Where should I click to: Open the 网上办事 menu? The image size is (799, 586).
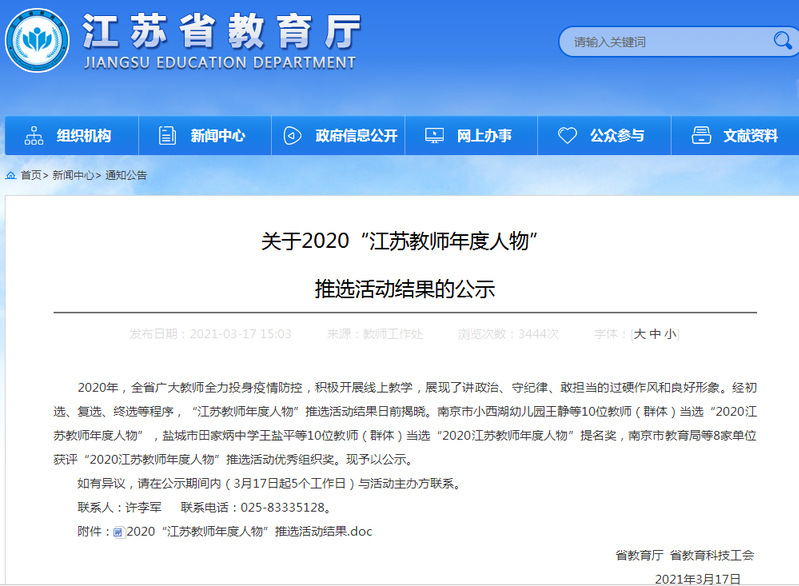[x=484, y=136]
